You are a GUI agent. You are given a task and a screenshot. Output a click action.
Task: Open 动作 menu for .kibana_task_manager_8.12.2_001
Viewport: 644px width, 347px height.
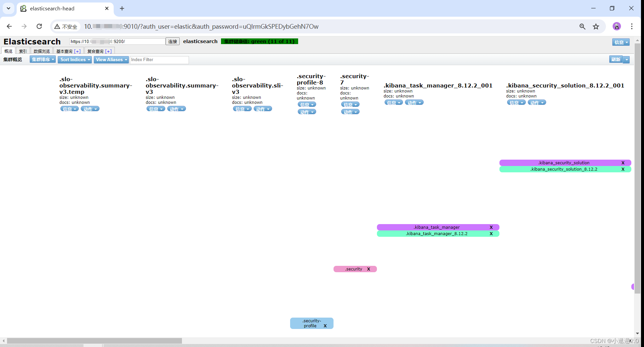click(414, 103)
